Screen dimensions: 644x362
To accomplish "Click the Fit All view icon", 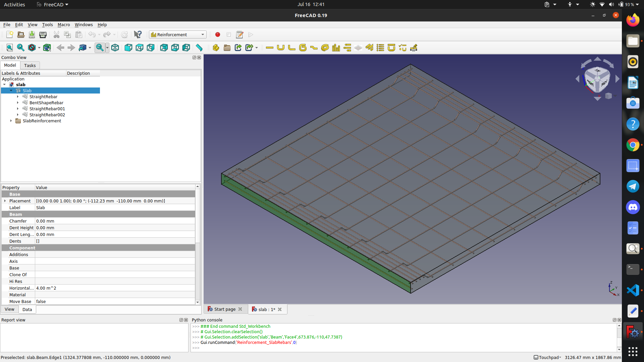I will [10, 48].
